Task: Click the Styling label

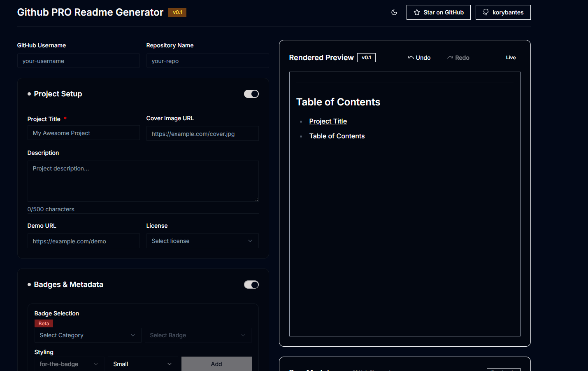Action: pos(44,352)
